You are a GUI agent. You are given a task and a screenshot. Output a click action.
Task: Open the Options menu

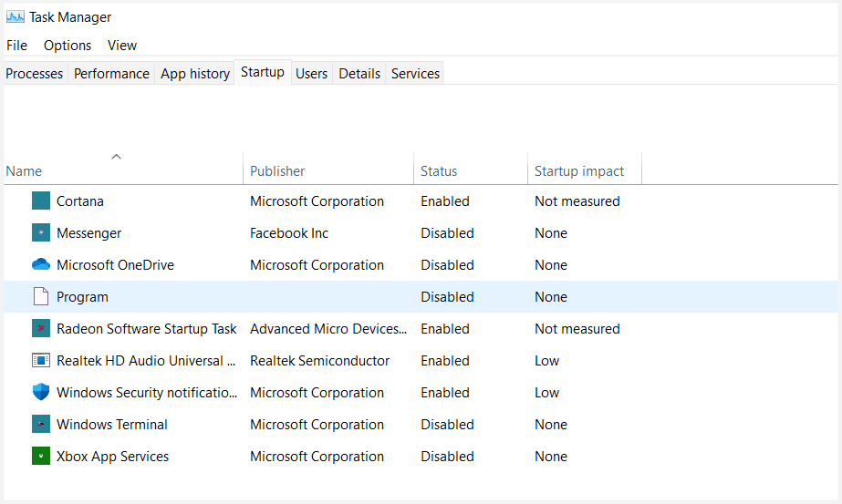pos(68,45)
